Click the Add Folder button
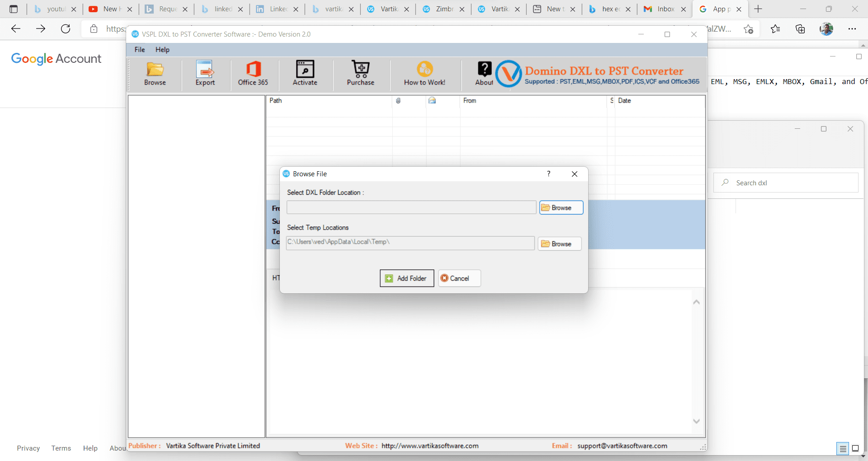This screenshot has height=461, width=868. pos(407,278)
